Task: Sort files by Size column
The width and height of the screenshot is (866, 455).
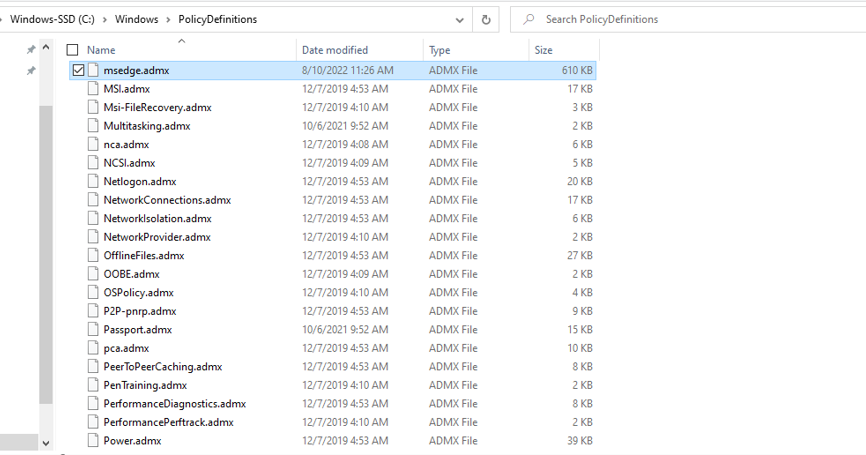Action: (x=543, y=50)
